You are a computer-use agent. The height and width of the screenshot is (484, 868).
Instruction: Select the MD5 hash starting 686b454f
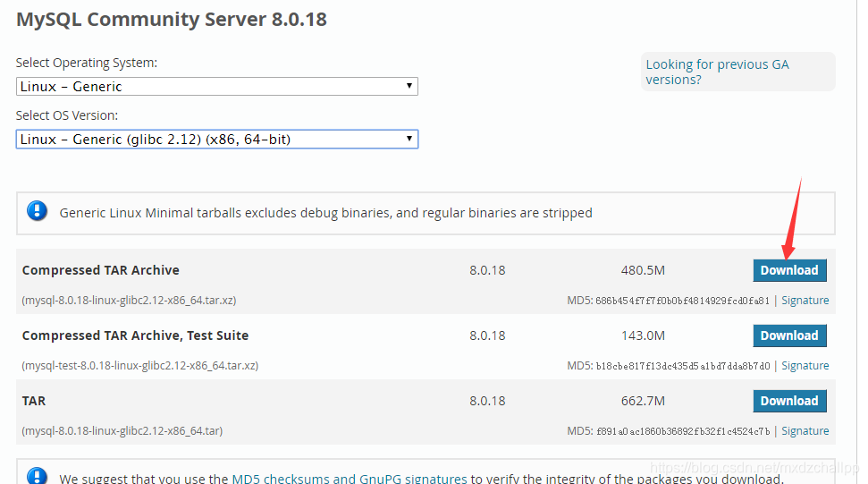683,301
